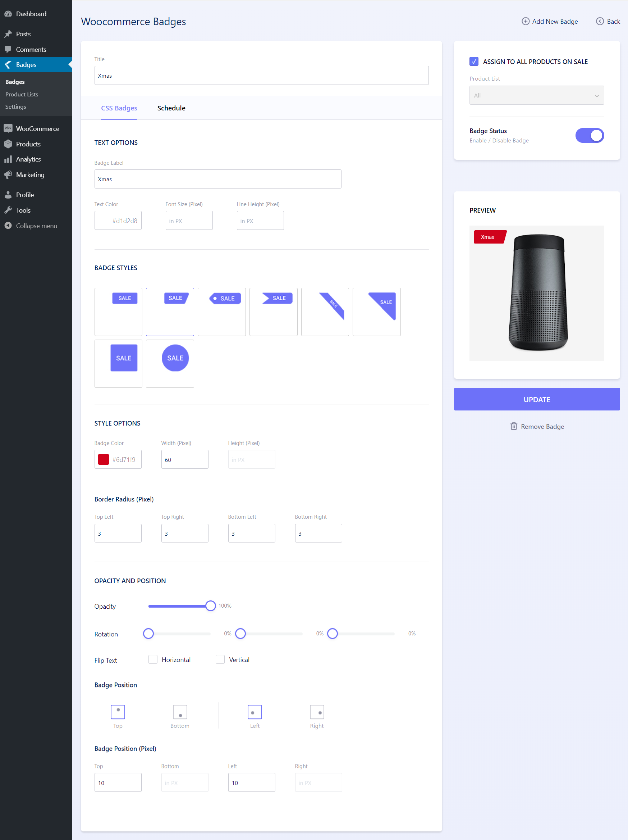The width and height of the screenshot is (628, 840).
Task: Click the Badges menu icon
Action: (8, 64)
